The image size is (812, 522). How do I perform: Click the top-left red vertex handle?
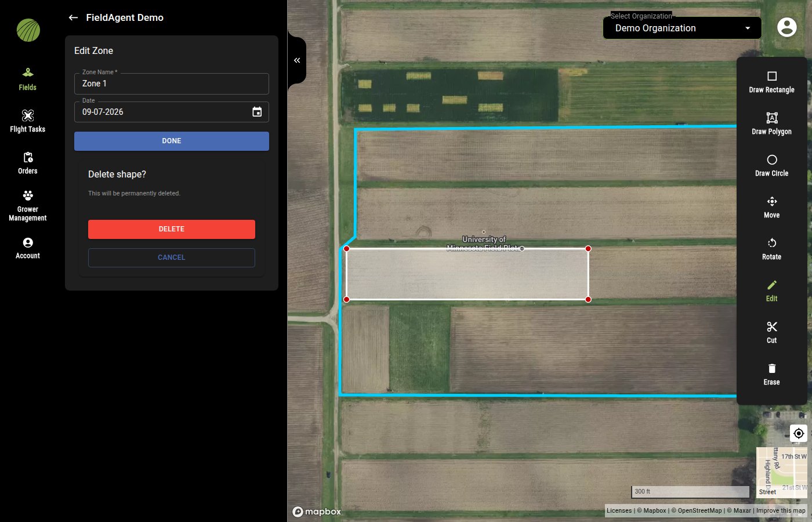click(x=346, y=249)
